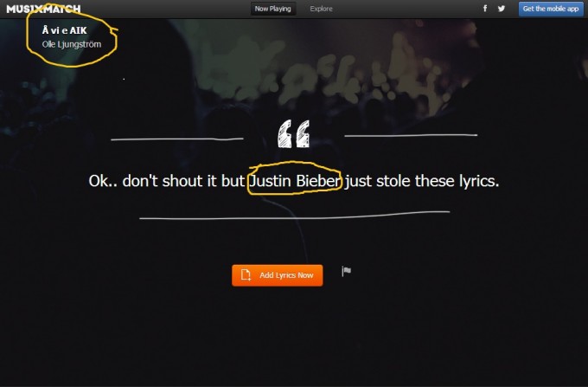Click the circled name Justin Bieber
The height and width of the screenshot is (387, 588).
coord(295,181)
